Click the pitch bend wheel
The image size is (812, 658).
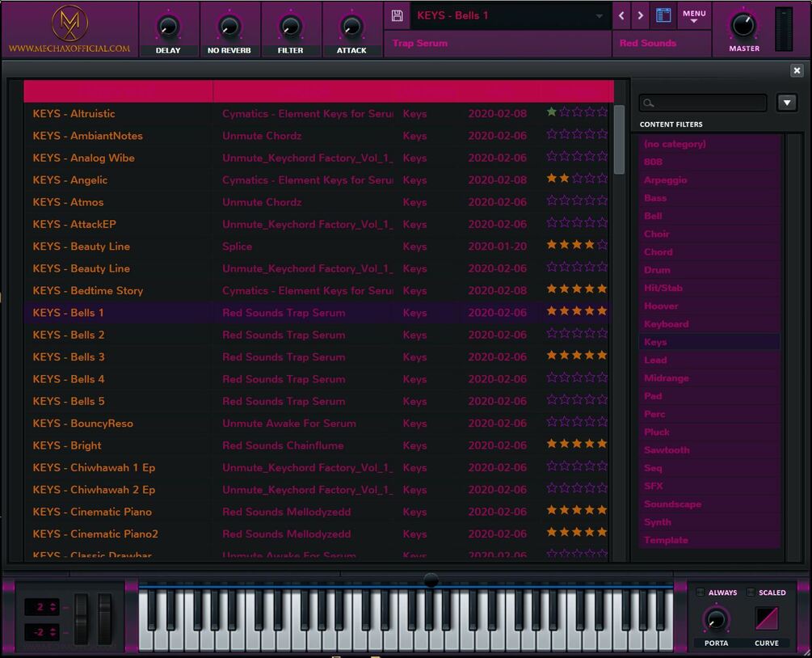[82, 619]
